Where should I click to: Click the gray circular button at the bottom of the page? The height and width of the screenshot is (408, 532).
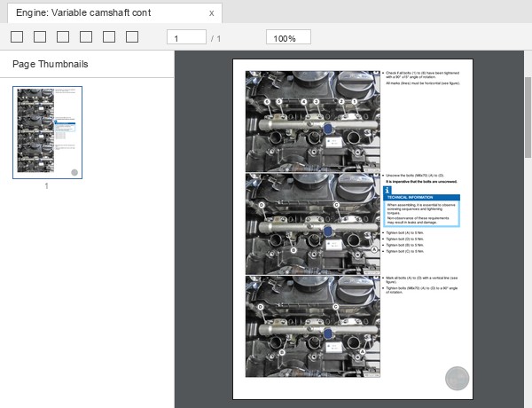pos(457,378)
